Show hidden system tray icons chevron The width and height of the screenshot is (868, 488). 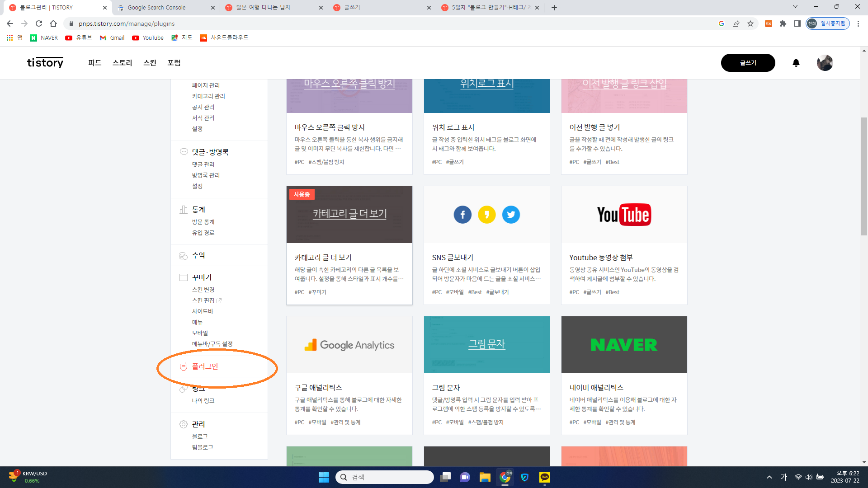click(x=769, y=477)
